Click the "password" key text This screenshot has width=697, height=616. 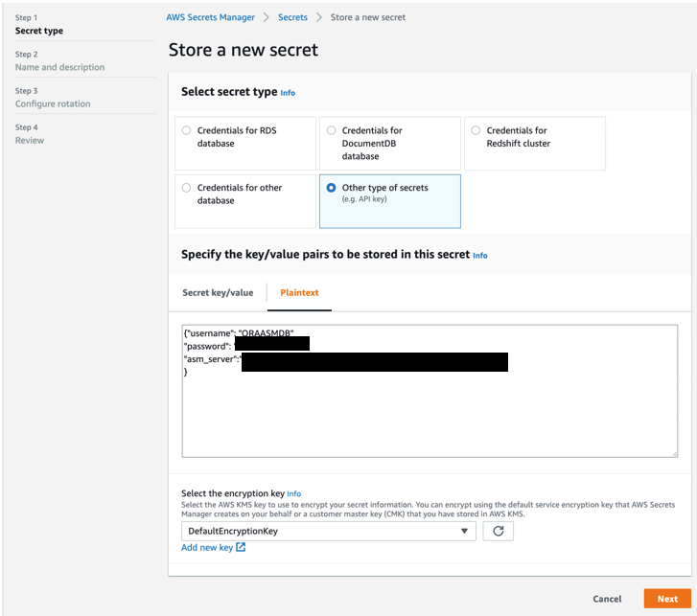pos(207,347)
